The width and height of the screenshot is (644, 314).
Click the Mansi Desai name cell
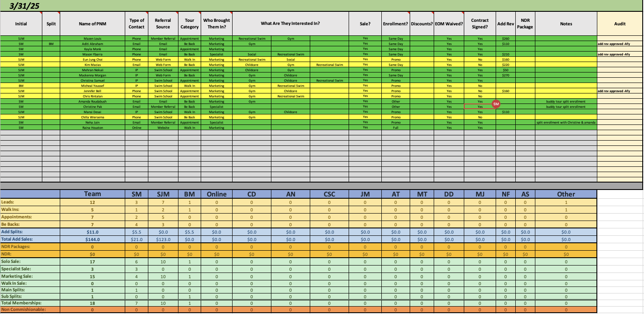[92, 112]
